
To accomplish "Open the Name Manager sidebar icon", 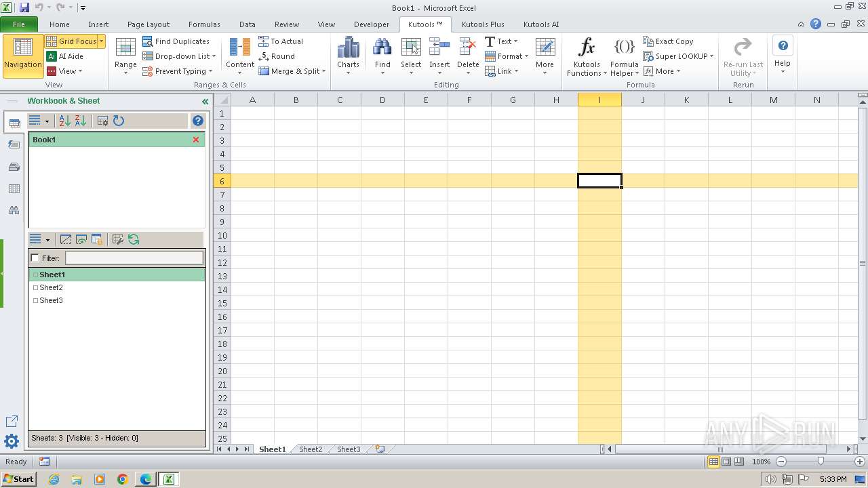I will pos(14,167).
